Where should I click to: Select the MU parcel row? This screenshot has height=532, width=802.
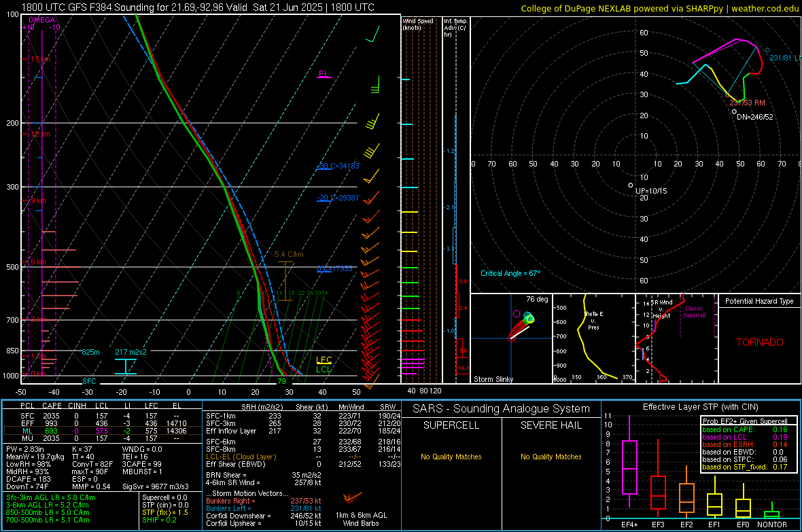click(x=103, y=438)
